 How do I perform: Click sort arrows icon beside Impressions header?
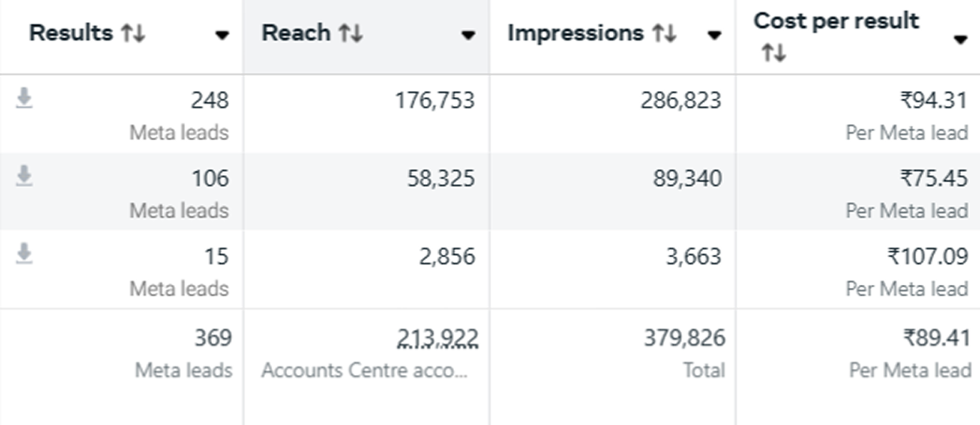[x=664, y=34]
